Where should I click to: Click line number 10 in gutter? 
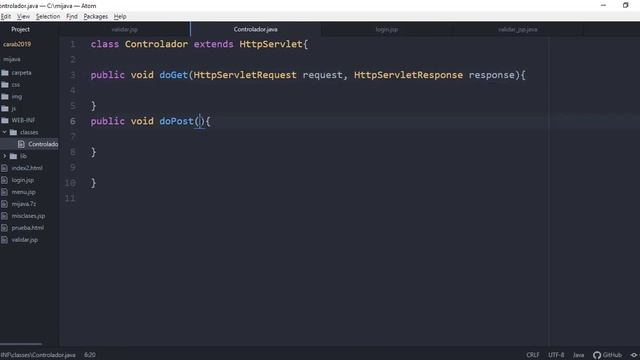pyautogui.click(x=70, y=183)
